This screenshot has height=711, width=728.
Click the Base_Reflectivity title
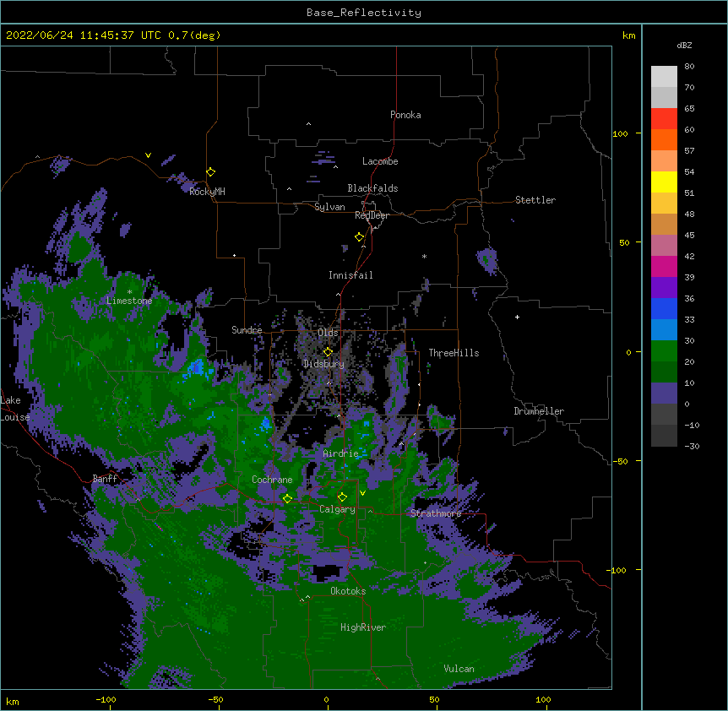pos(364,13)
